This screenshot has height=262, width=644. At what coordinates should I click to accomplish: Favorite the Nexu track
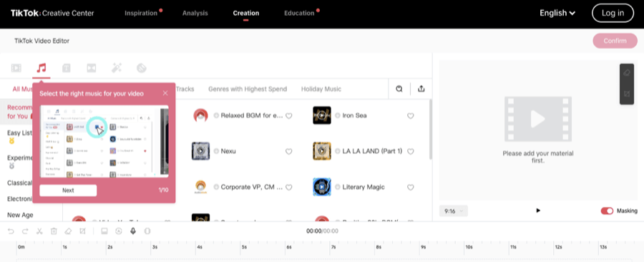point(289,152)
